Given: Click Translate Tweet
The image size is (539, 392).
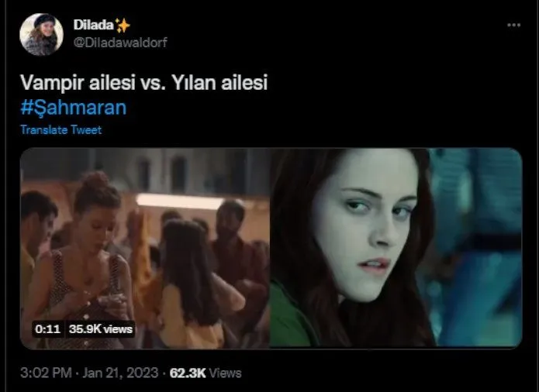Looking at the screenshot, I should [60, 129].
